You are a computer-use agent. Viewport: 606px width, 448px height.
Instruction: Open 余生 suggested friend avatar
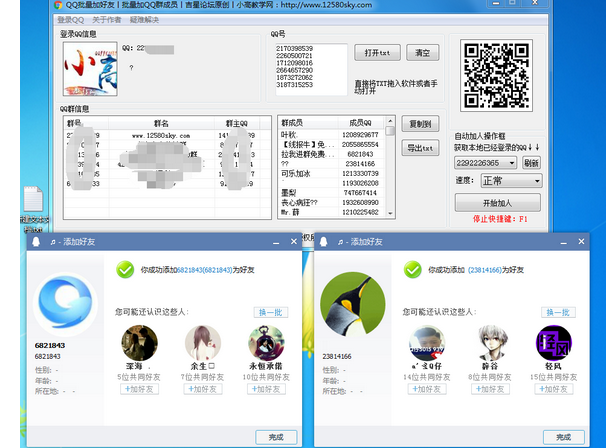click(x=203, y=343)
